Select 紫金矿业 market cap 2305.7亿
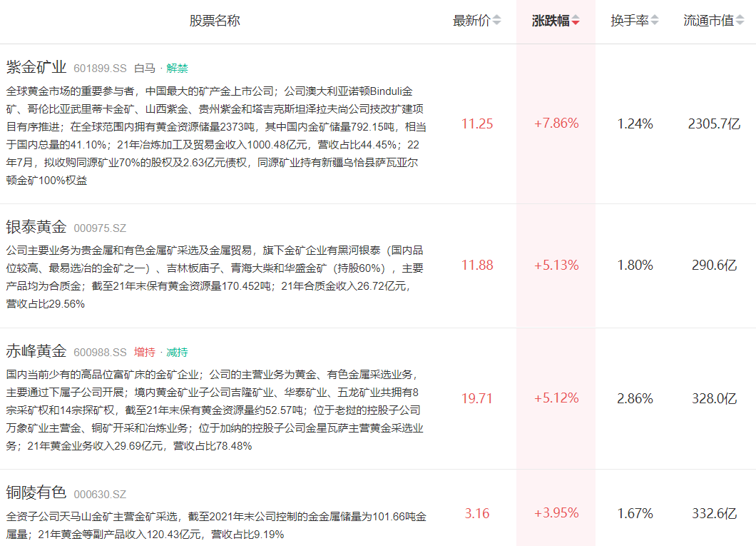Viewport: 756px width, 546px height. [x=714, y=124]
